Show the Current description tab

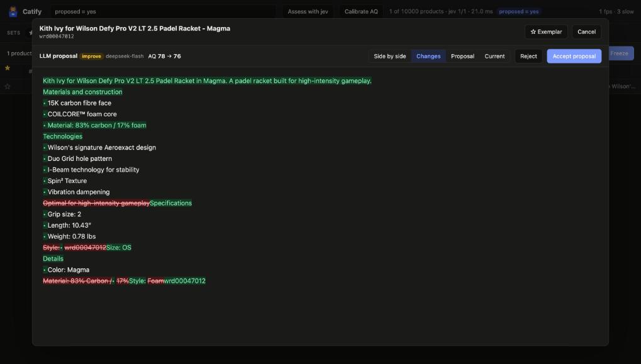494,56
